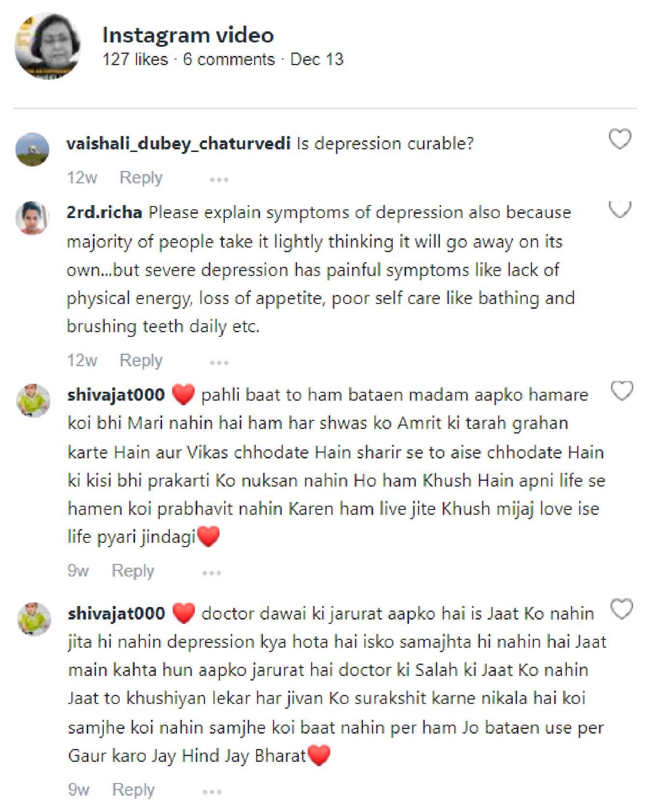Like shivajat000's 'pahli baat' comment heart
This screenshot has height=812, width=655.
622,390
